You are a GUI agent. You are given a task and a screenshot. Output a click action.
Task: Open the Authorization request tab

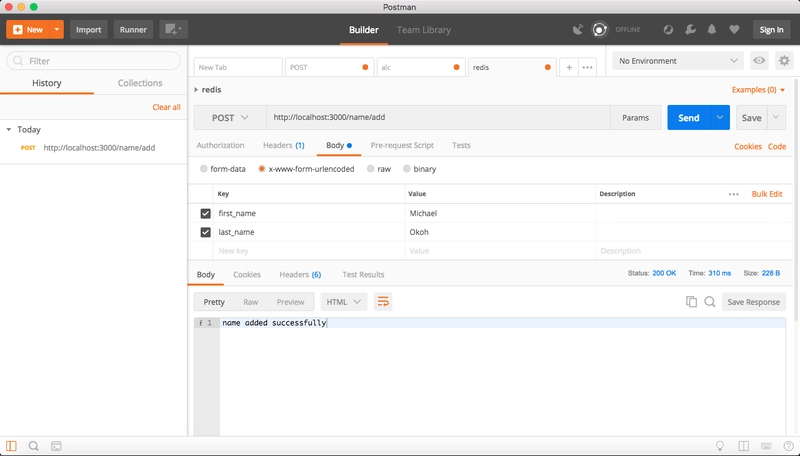(220, 145)
